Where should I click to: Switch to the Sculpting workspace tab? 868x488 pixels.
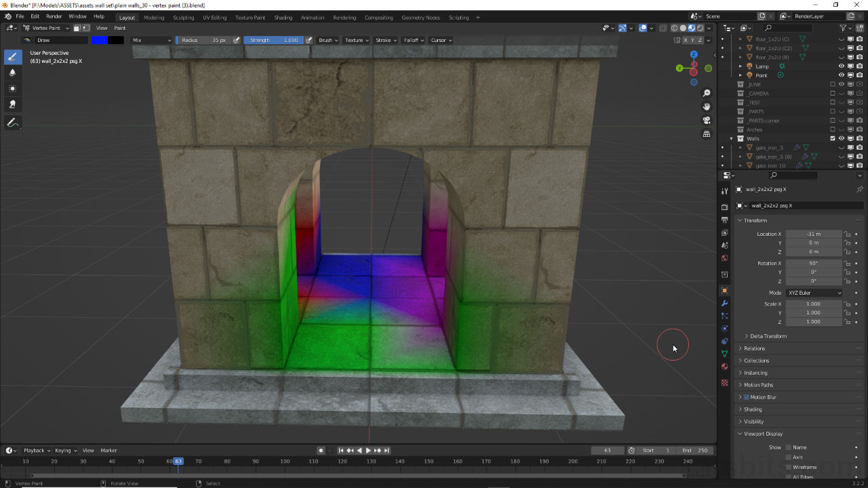pyautogui.click(x=183, y=17)
